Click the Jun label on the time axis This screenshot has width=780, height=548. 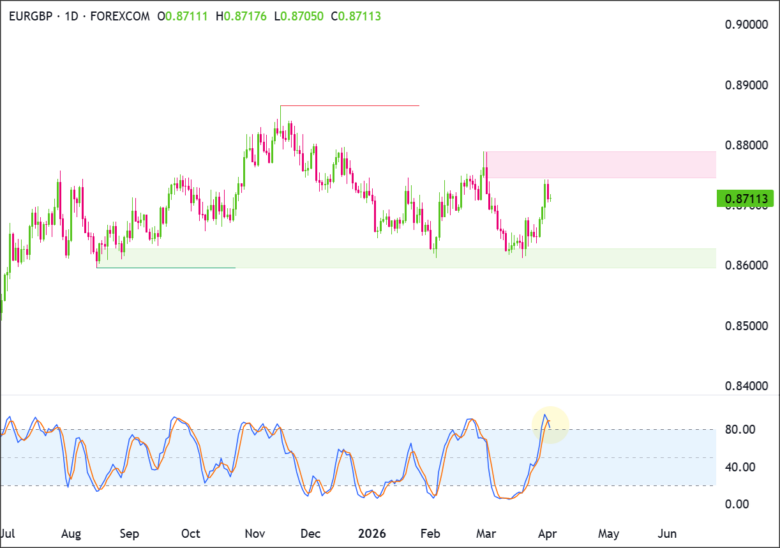(667, 534)
